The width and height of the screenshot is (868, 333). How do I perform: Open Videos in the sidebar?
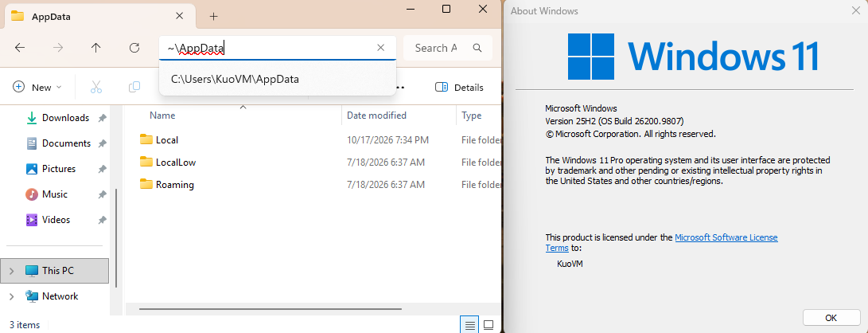[x=56, y=220]
